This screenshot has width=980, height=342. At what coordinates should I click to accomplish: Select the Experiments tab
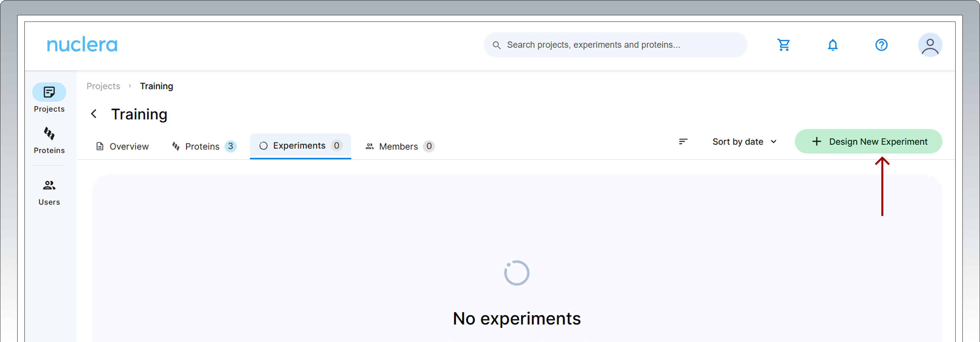coord(300,146)
